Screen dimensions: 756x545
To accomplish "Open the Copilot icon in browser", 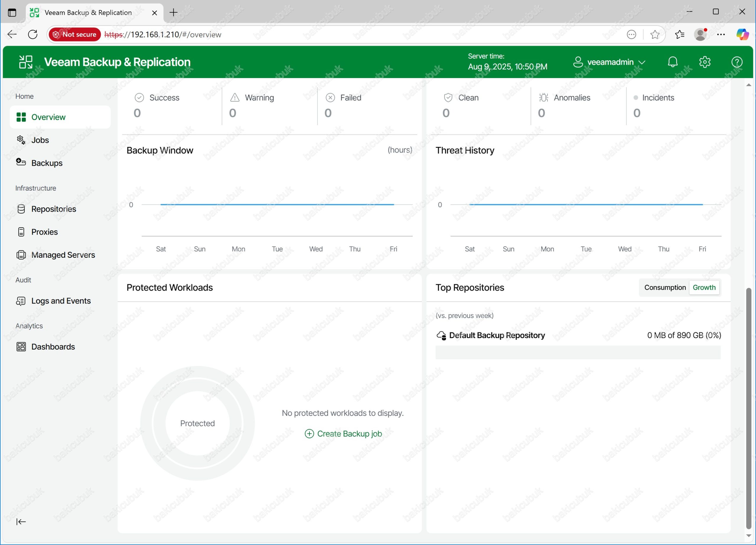I will click(x=742, y=34).
